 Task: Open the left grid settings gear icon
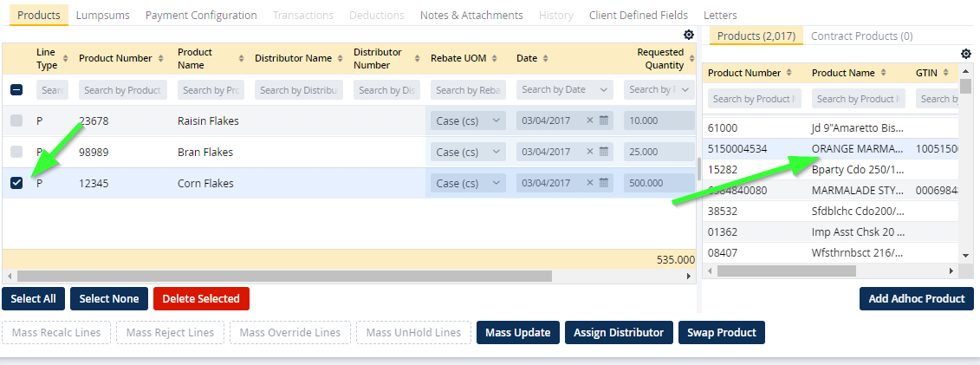point(688,35)
